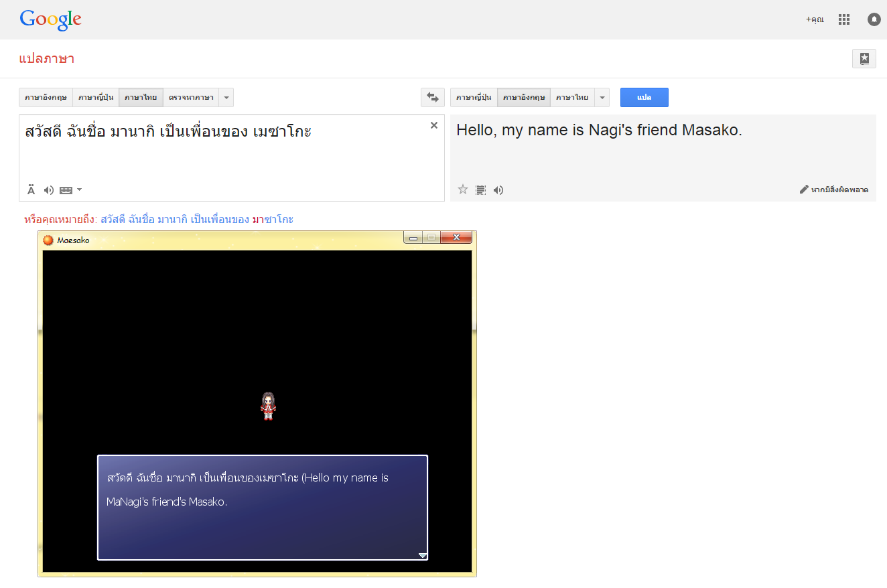Select ภาษาอังกฤษ as target language
The height and width of the screenshot is (588, 887).
coord(524,97)
